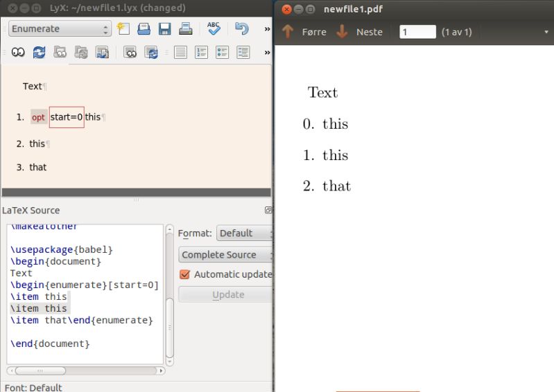View master document icon
This screenshot has width=554, height=392.
(60, 53)
